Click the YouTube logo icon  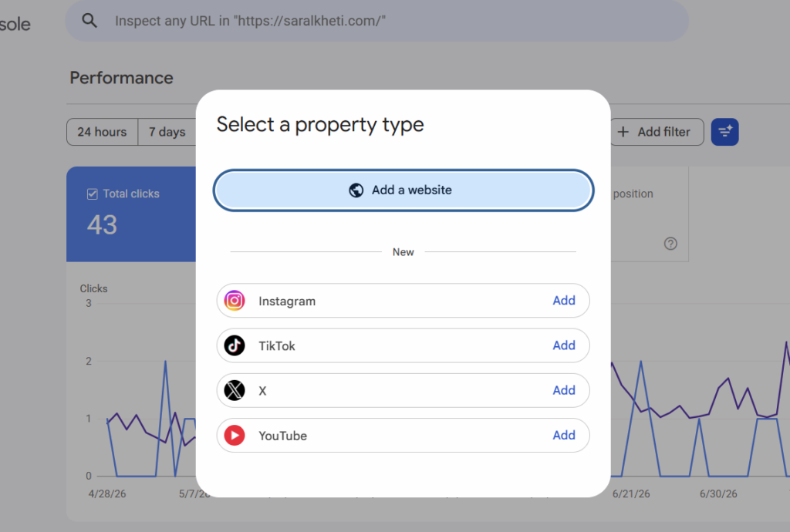[235, 436]
